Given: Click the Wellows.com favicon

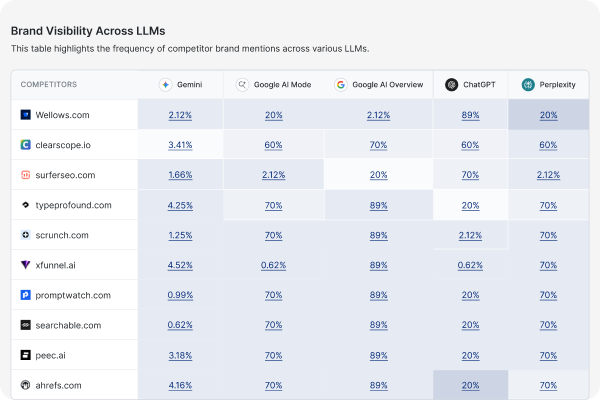Looking at the screenshot, I should tap(26, 115).
